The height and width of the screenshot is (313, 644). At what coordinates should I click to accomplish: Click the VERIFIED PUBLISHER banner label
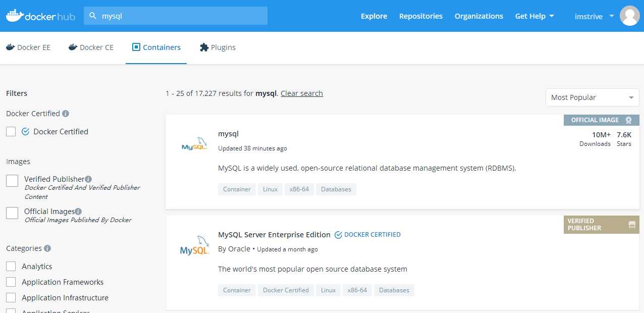(x=584, y=225)
